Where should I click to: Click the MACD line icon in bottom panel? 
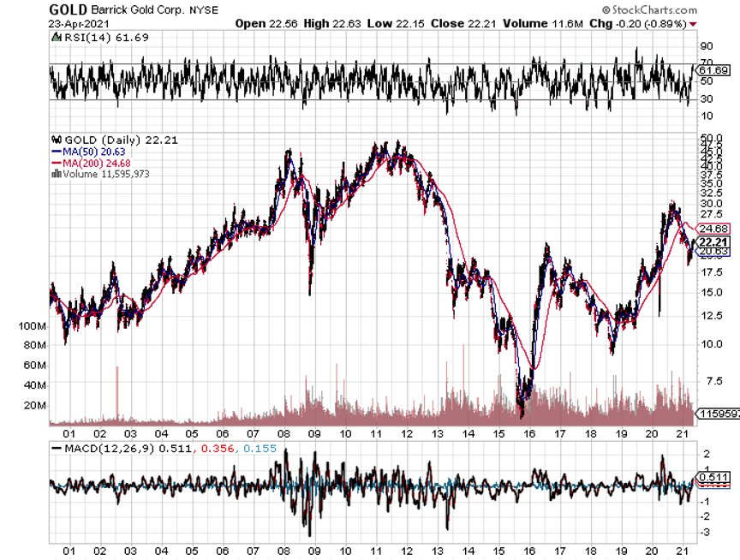tap(57, 448)
